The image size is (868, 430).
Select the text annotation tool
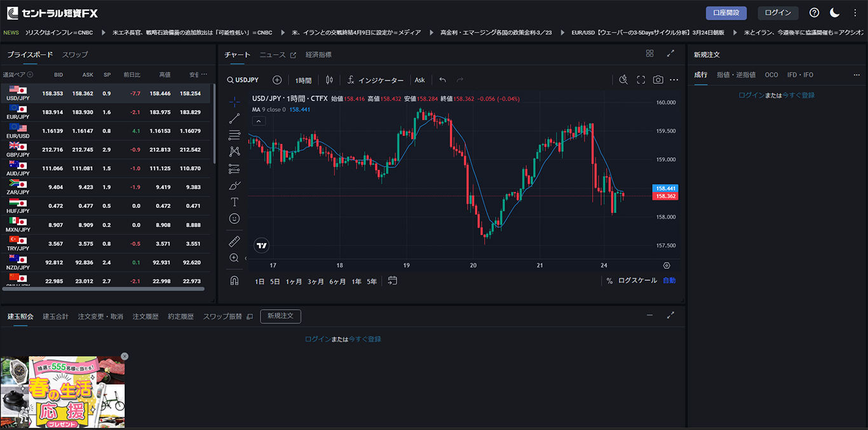click(234, 202)
